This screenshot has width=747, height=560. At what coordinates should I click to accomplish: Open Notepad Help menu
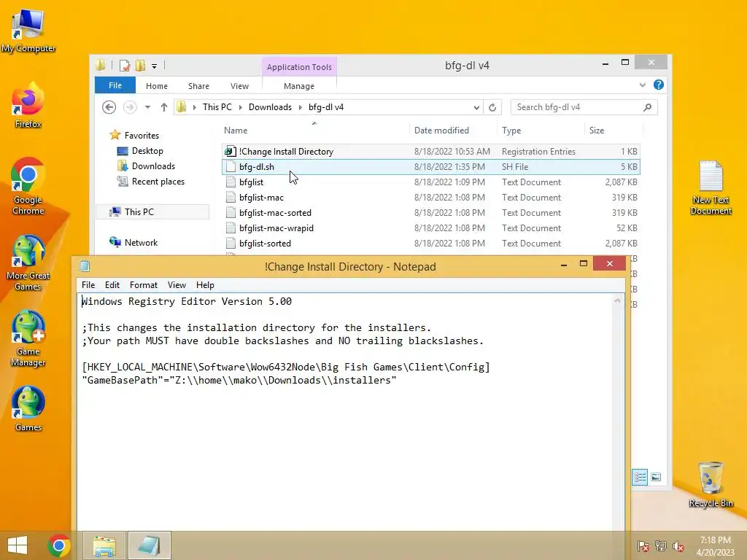[x=205, y=285]
